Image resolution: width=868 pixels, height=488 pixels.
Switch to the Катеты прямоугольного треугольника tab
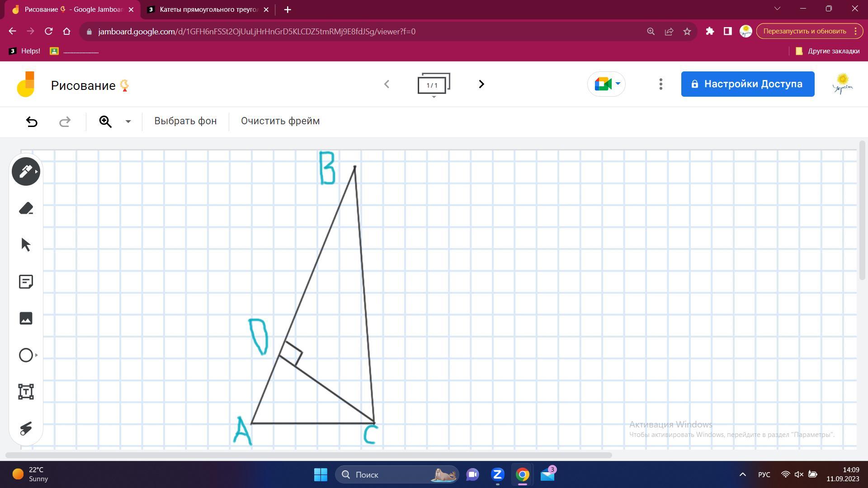click(x=208, y=9)
